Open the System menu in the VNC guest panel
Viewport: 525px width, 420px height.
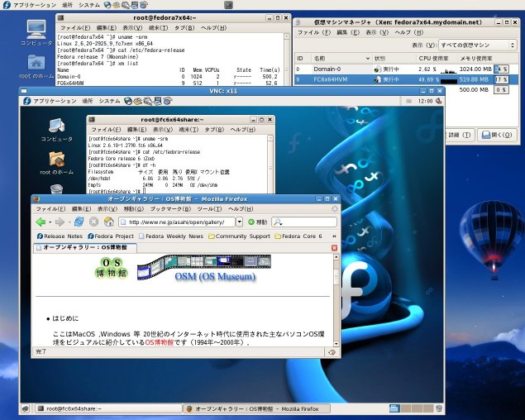click(x=109, y=101)
